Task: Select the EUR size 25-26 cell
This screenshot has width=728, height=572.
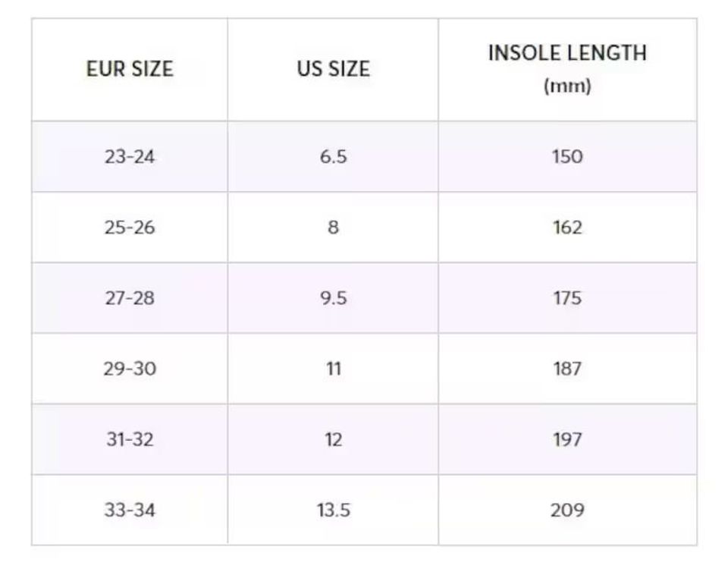Action: [x=130, y=228]
